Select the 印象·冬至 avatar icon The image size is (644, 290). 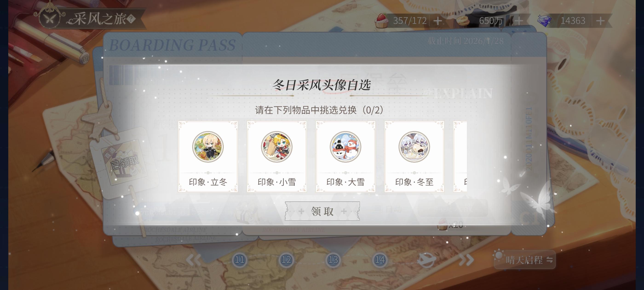pyautogui.click(x=414, y=147)
